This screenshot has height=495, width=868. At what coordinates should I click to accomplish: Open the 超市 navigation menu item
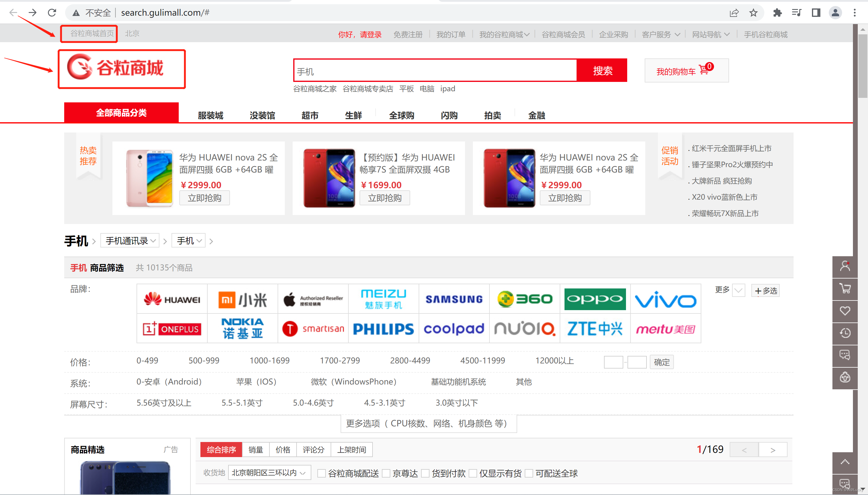pos(310,116)
